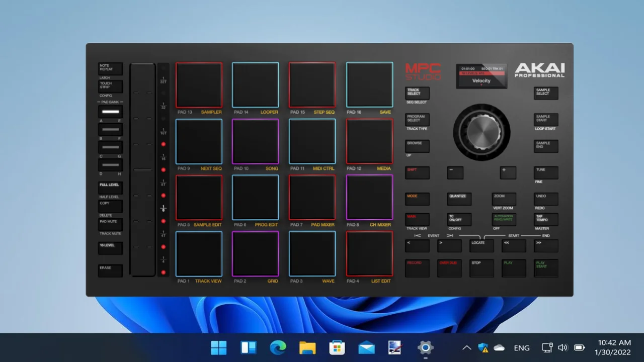Click the OVER DUB button
644x362 pixels.
coord(449,268)
